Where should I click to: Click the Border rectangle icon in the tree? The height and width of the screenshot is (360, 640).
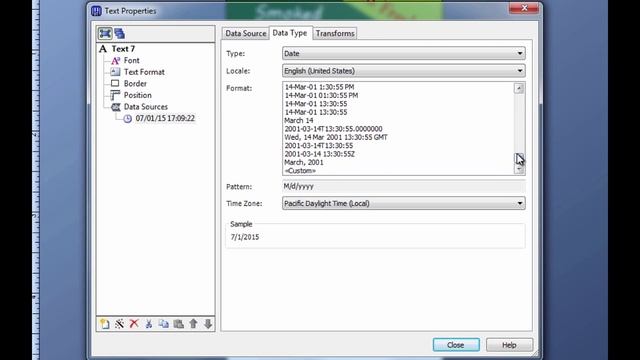(115, 83)
